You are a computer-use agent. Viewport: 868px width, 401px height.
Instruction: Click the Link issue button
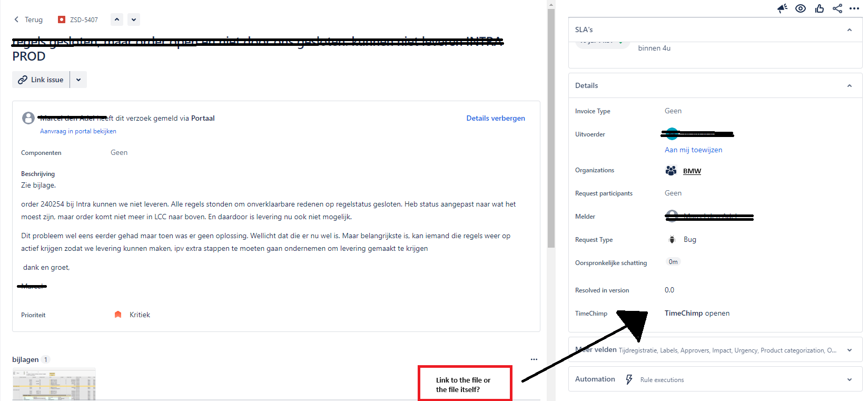(x=41, y=80)
